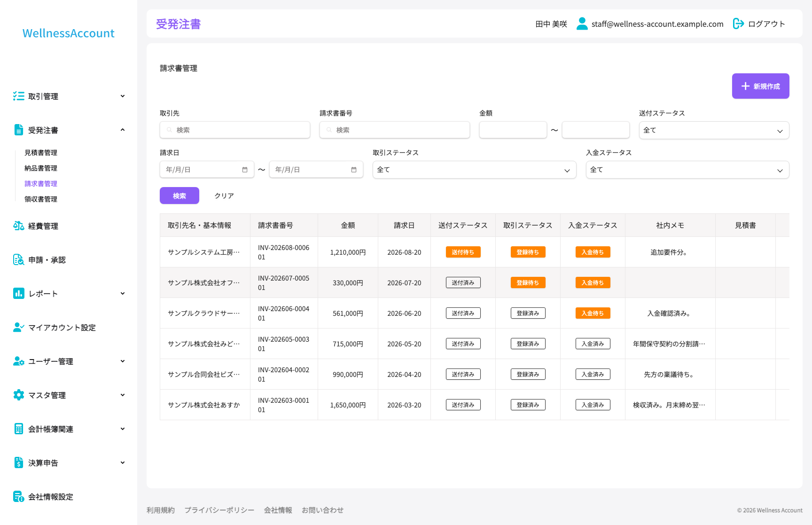The height and width of the screenshot is (525, 812).
Task: Open the 利用規約 footer link
Action: point(161,510)
